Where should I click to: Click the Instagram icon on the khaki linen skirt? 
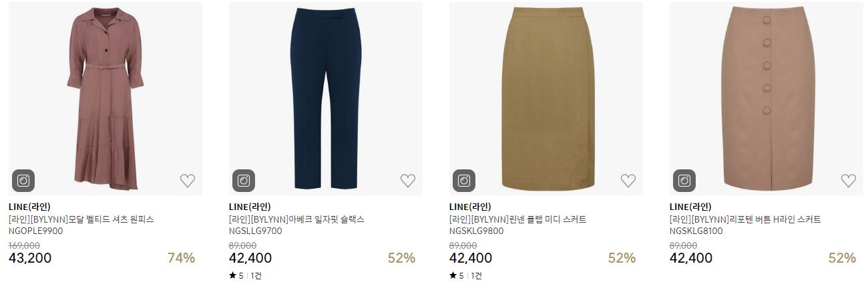pos(464,181)
